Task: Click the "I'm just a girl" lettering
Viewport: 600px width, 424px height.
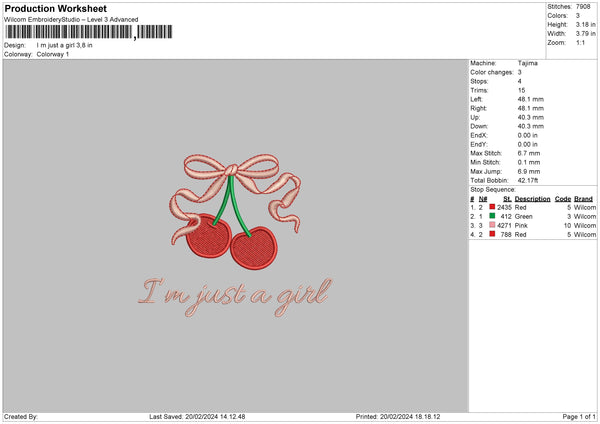Action: 235,297
